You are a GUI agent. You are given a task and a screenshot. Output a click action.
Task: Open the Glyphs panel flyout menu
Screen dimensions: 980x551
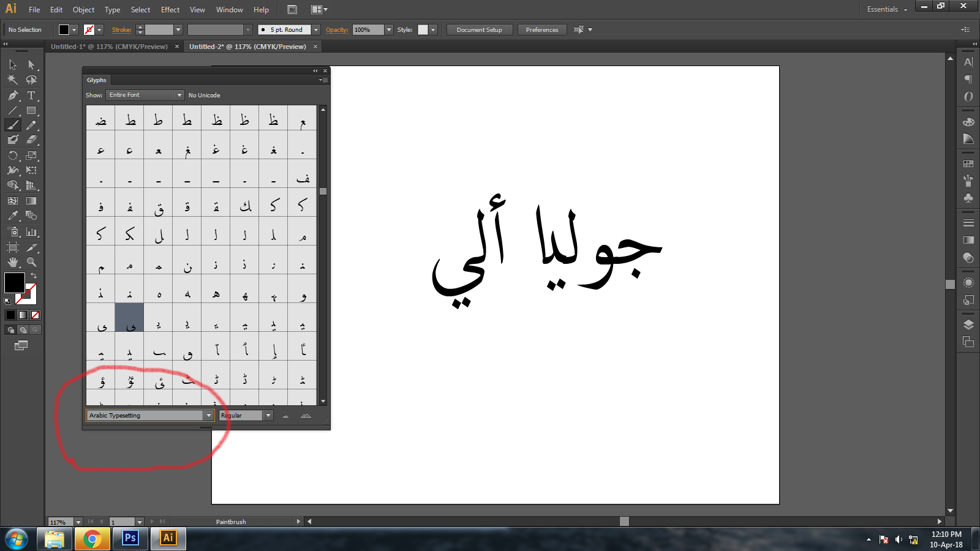(324, 80)
